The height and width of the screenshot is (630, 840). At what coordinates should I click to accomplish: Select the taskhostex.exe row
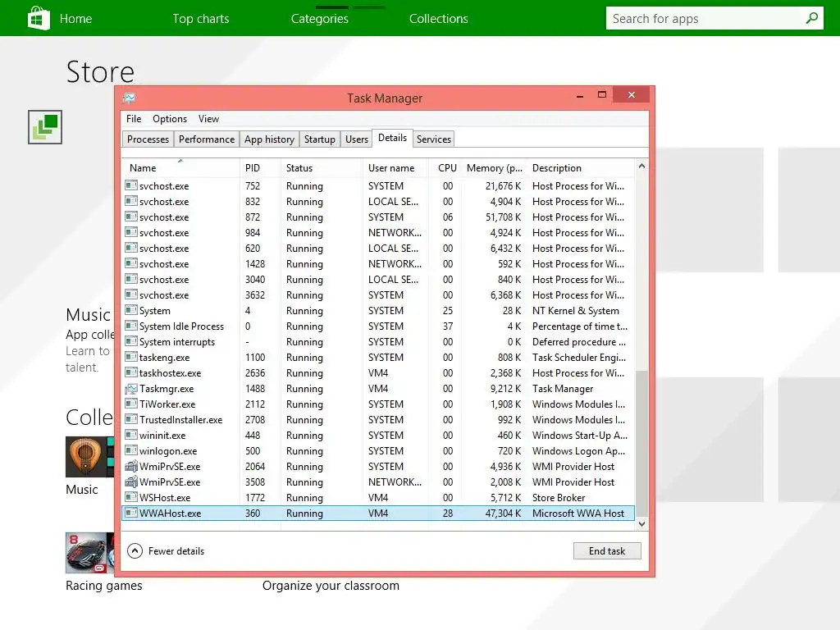(x=378, y=373)
